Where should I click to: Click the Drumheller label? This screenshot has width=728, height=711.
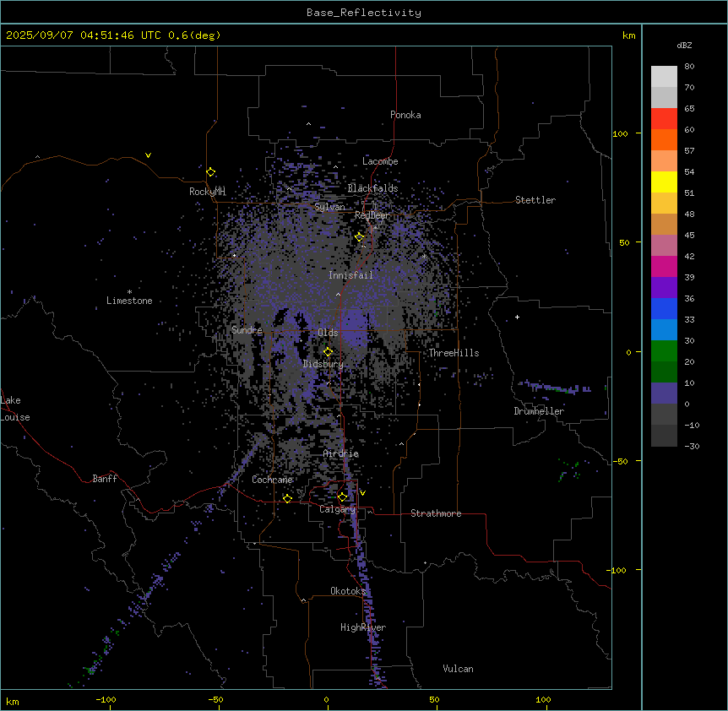tap(539, 411)
